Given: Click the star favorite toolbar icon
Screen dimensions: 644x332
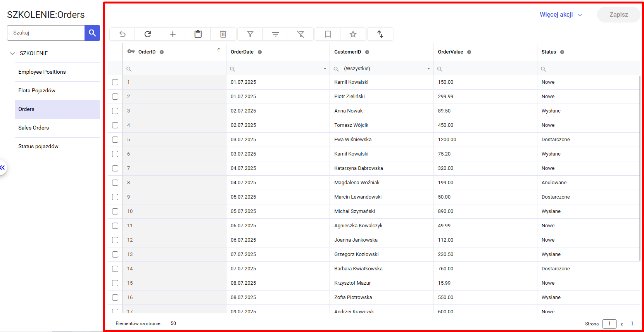Looking at the screenshot, I should click(353, 34).
